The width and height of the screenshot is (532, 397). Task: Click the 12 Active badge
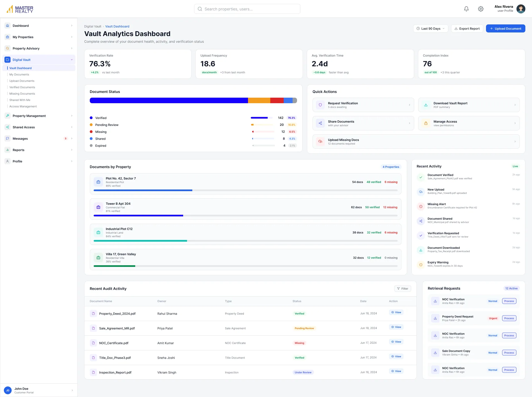click(511, 288)
